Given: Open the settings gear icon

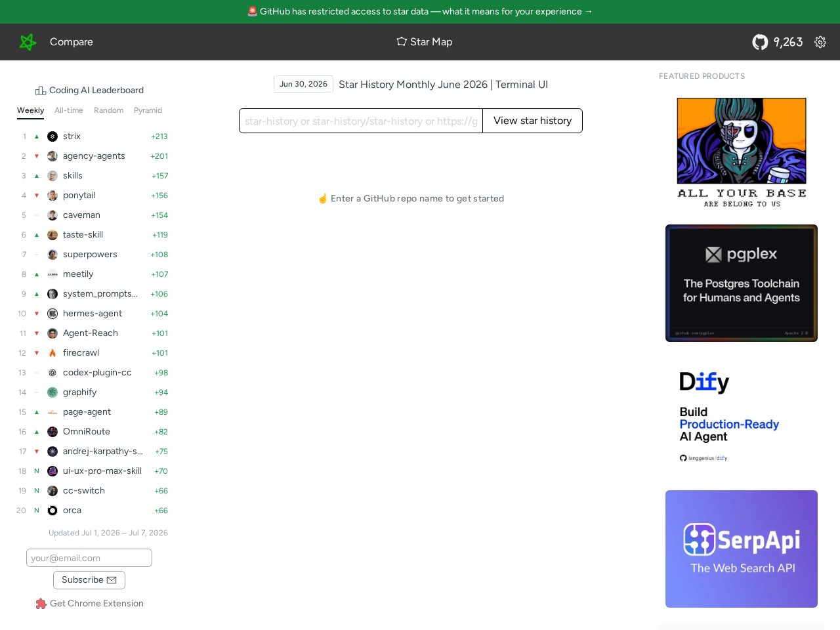Looking at the screenshot, I should coord(820,42).
